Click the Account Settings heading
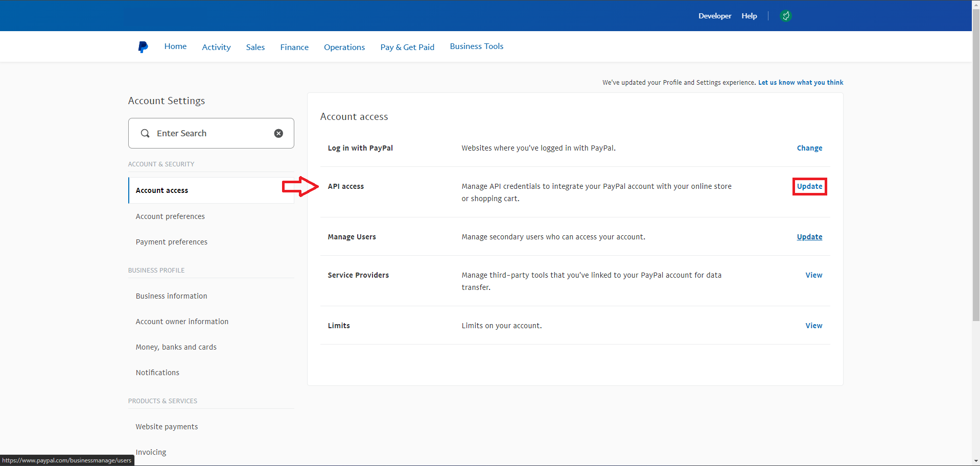This screenshot has width=980, height=466. pos(167,101)
